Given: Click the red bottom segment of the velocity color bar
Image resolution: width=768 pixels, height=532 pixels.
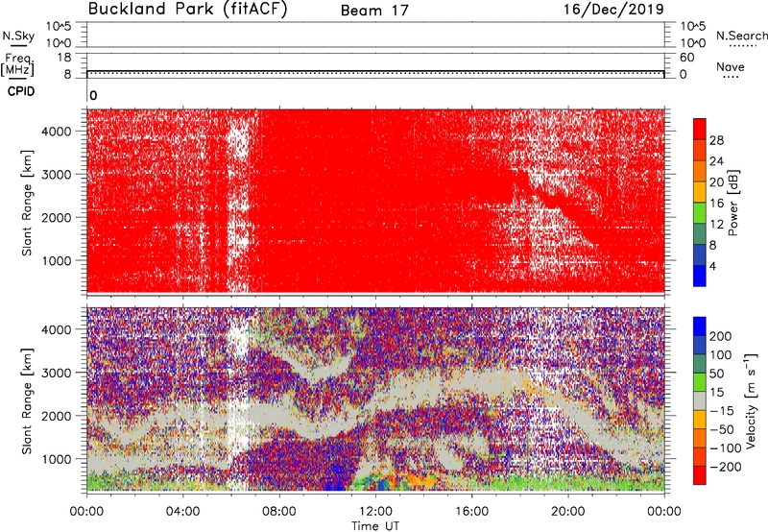Looking at the screenshot, I should (700, 475).
